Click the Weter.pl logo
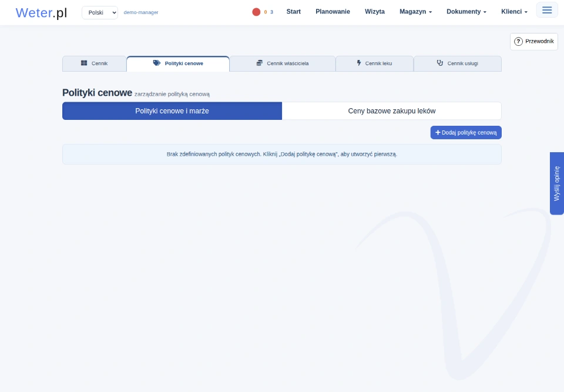564x392 pixels. click(41, 12)
